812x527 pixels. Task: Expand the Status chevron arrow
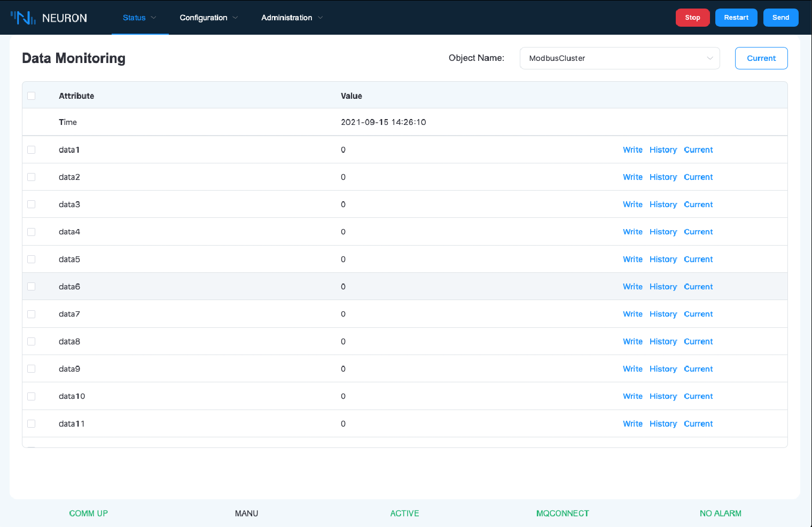pyautogui.click(x=154, y=18)
